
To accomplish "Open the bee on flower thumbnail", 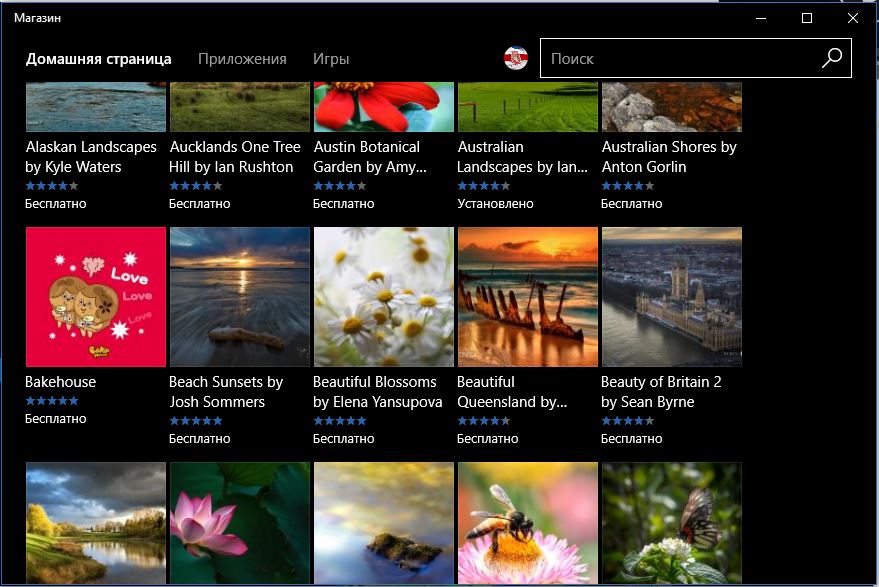I will coord(528,523).
